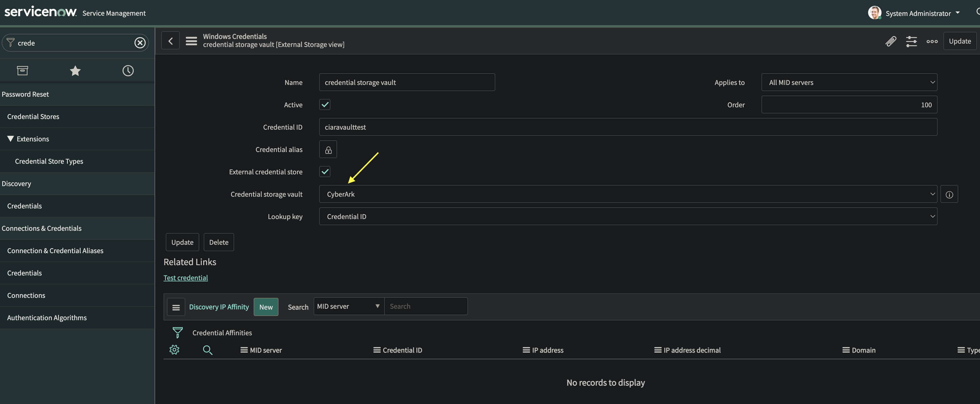Clear the navigator filter text

click(140, 43)
